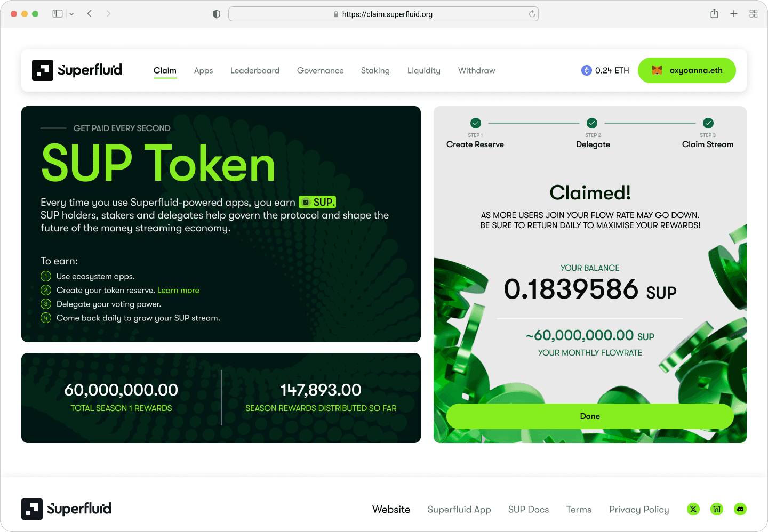Open the Governance nav tab
Viewport: 768px width, 532px height.
click(321, 70)
